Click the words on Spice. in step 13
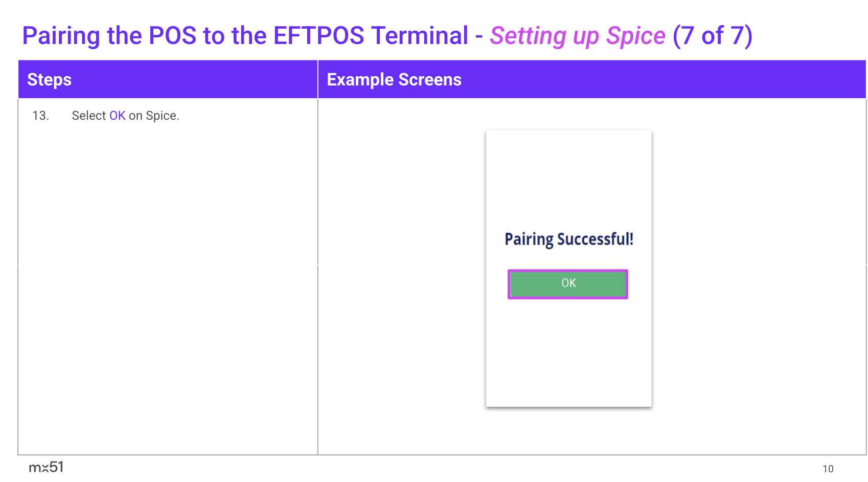The height and width of the screenshot is (482, 868). [154, 116]
